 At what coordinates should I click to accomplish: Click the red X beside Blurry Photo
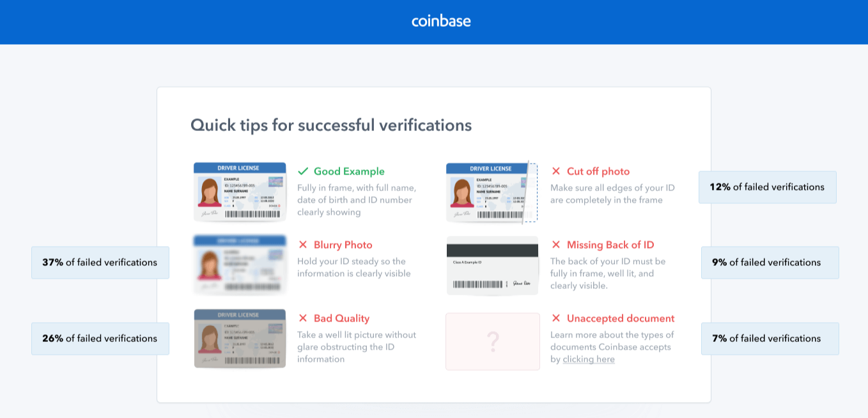pyautogui.click(x=303, y=245)
